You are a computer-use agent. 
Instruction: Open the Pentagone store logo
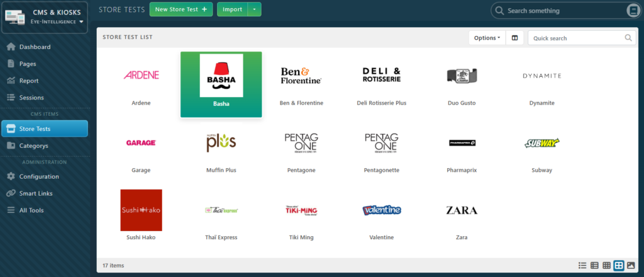301,143
